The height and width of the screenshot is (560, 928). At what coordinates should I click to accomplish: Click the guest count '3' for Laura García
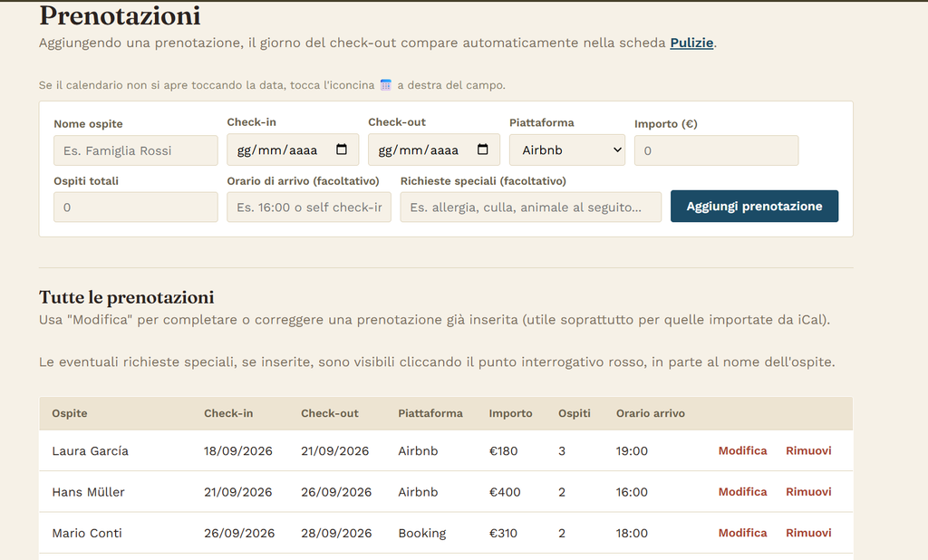tap(562, 451)
